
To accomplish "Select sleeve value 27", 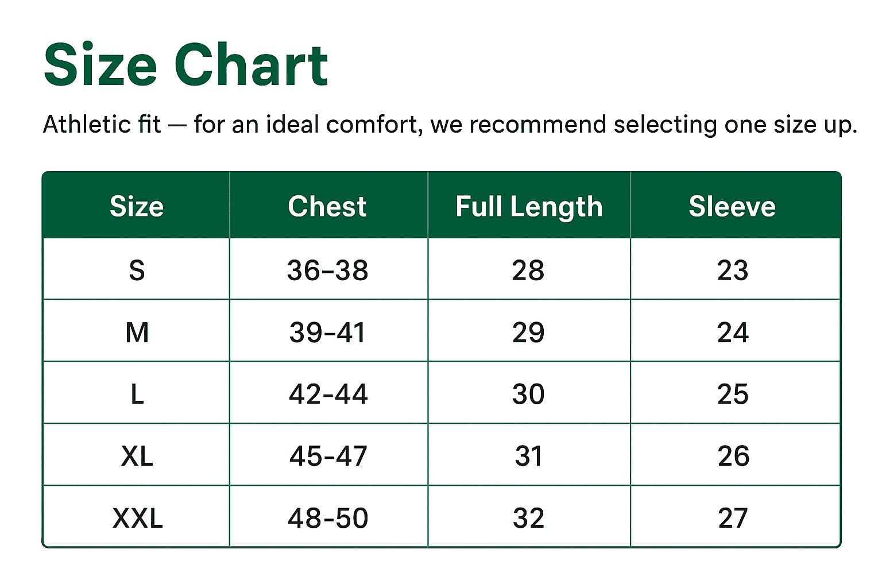I will [x=733, y=518].
